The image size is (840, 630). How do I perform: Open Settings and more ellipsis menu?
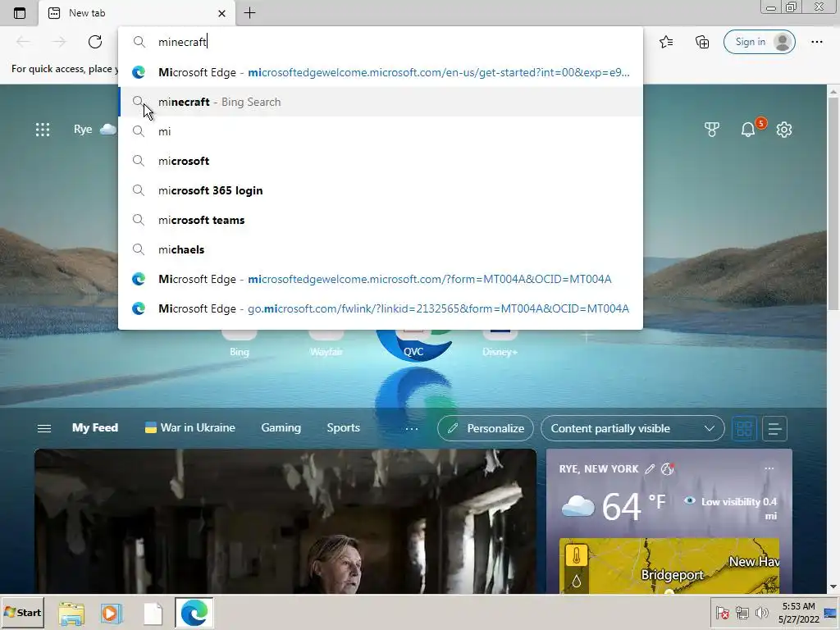(817, 42)
